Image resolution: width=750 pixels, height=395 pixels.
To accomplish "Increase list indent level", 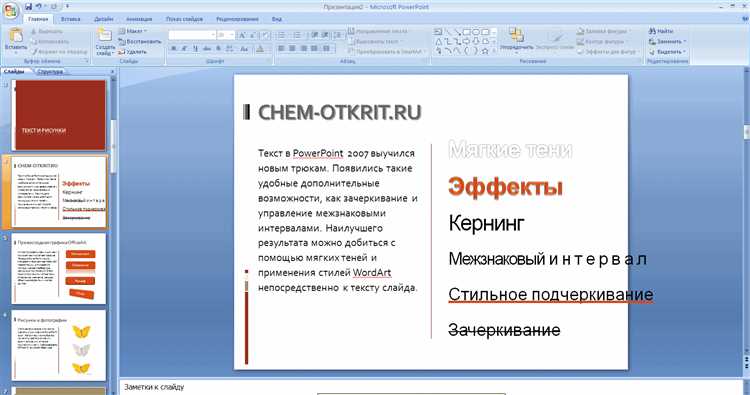I will pyautogui.click(x=325, y=35).
